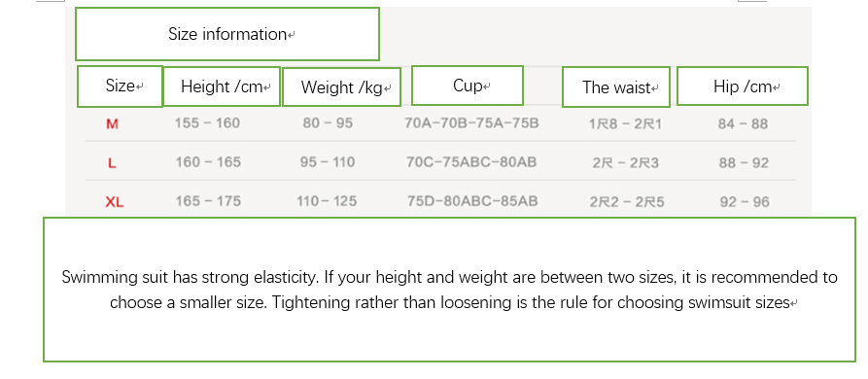This screenshot has height=379, width=868.
Task: Click the Size header text box
Action: click(120, 86)
